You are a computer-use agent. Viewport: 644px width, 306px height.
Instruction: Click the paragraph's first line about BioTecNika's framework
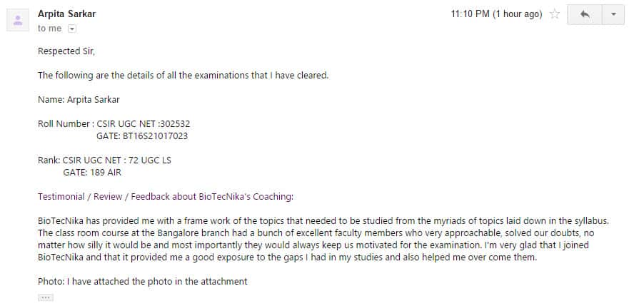click(323, 221)
